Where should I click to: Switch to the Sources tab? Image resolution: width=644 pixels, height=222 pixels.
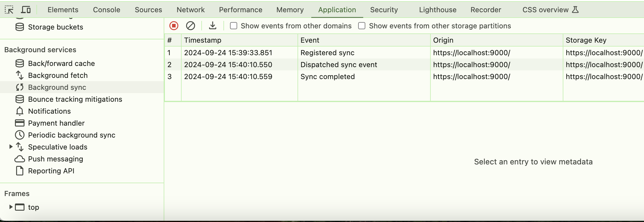148,10
